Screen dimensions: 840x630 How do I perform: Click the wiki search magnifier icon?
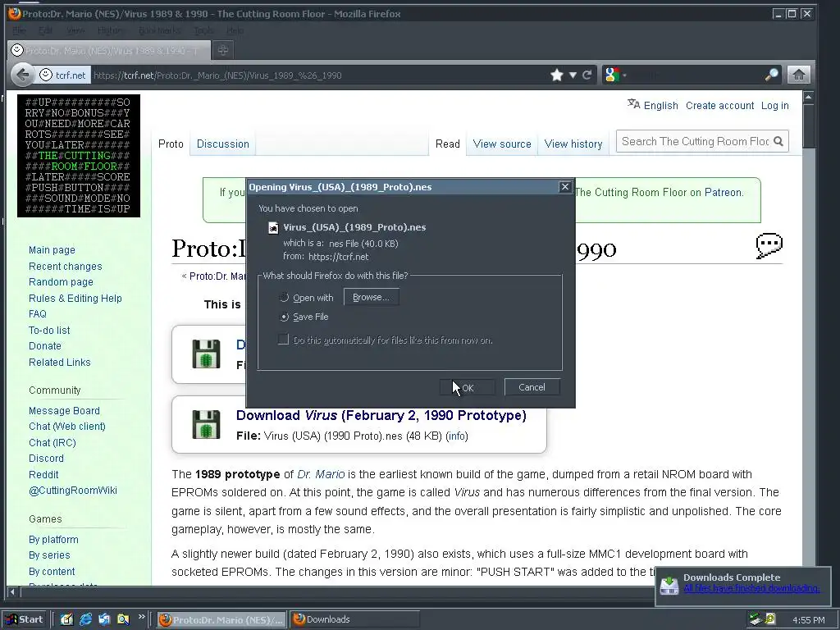pyautogui.click(x=779, y=141)
